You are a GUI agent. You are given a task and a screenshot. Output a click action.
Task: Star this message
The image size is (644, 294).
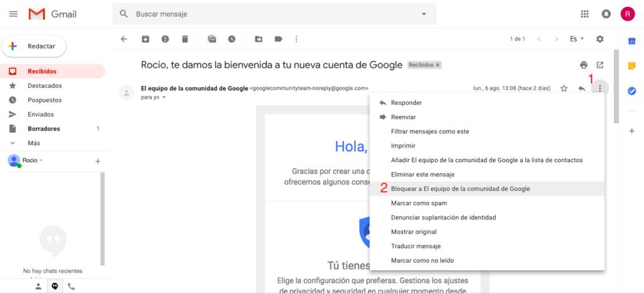(x=564, y=88)
